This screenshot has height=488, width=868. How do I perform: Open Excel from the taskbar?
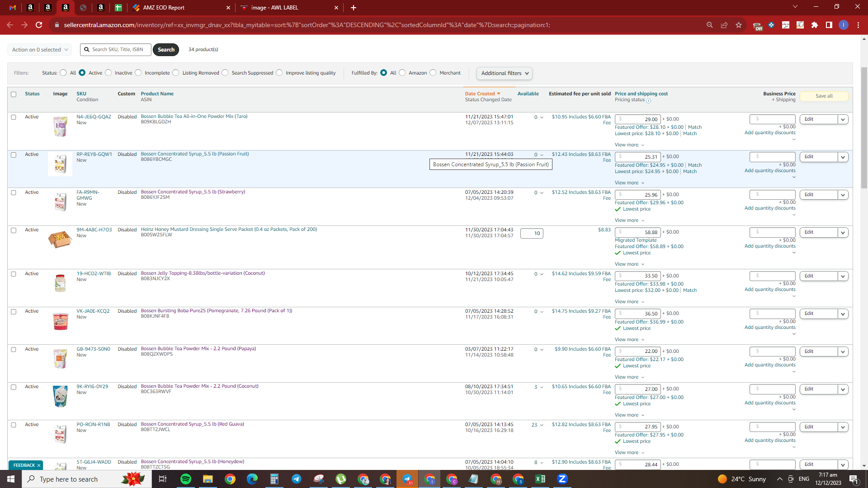pyautogui.click(x=540, y=479)
